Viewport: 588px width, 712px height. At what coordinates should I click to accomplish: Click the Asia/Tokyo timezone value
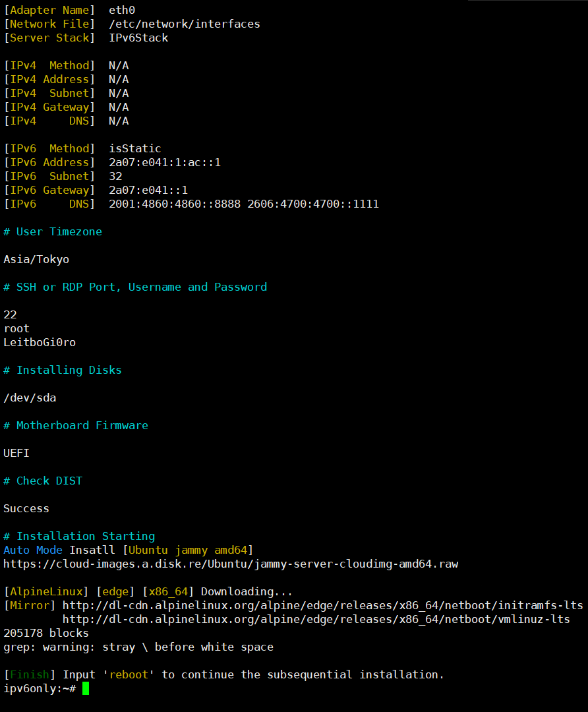point(36,260)
